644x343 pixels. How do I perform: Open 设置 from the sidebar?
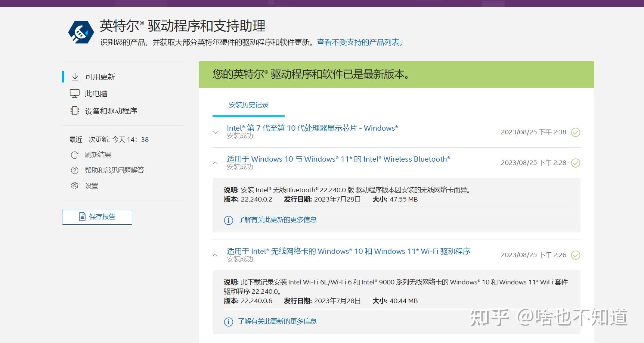coord(92,185)
